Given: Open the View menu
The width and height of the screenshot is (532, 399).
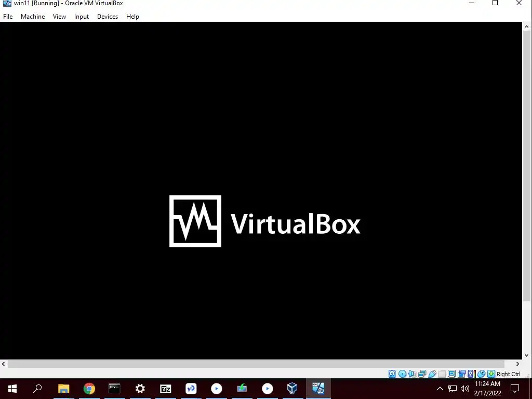Looking at the screenshot, I should click(59, 16).
